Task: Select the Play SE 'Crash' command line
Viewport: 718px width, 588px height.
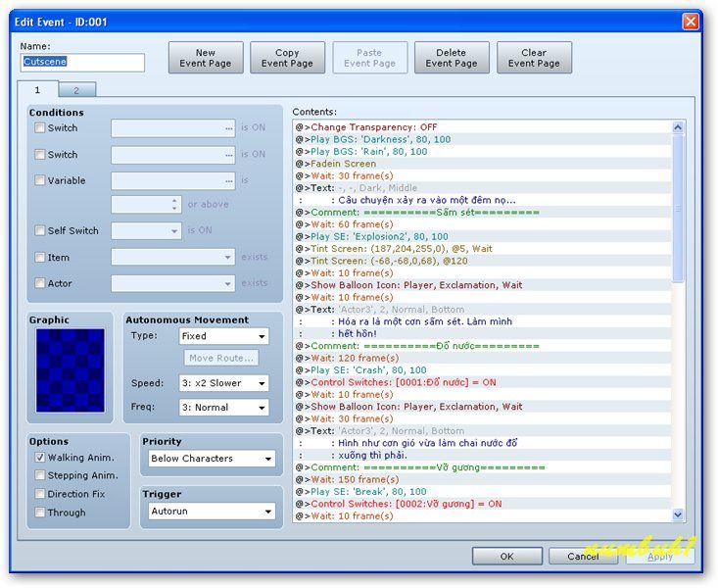Action: click(x=483, y=369)
